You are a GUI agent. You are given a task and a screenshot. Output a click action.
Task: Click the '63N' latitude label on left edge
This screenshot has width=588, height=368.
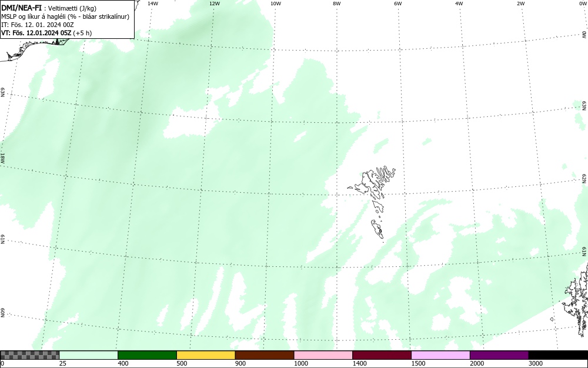(x=2, y=92)
